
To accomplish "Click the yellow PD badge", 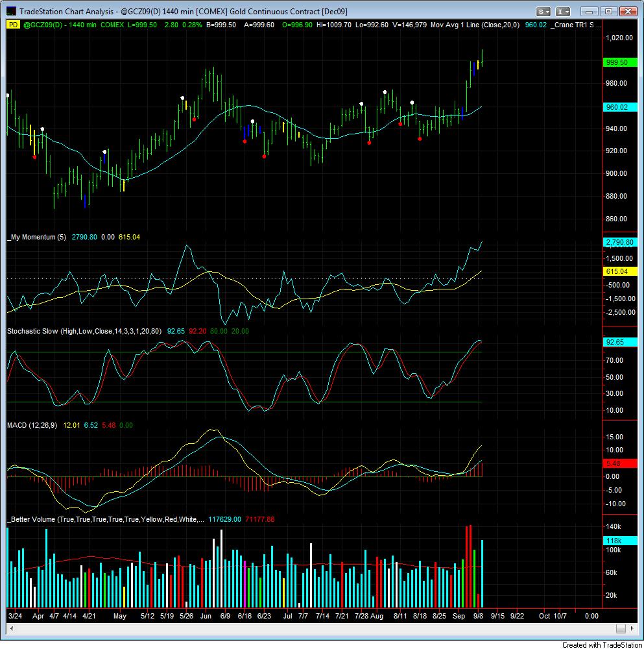I will tap(13, 25).
